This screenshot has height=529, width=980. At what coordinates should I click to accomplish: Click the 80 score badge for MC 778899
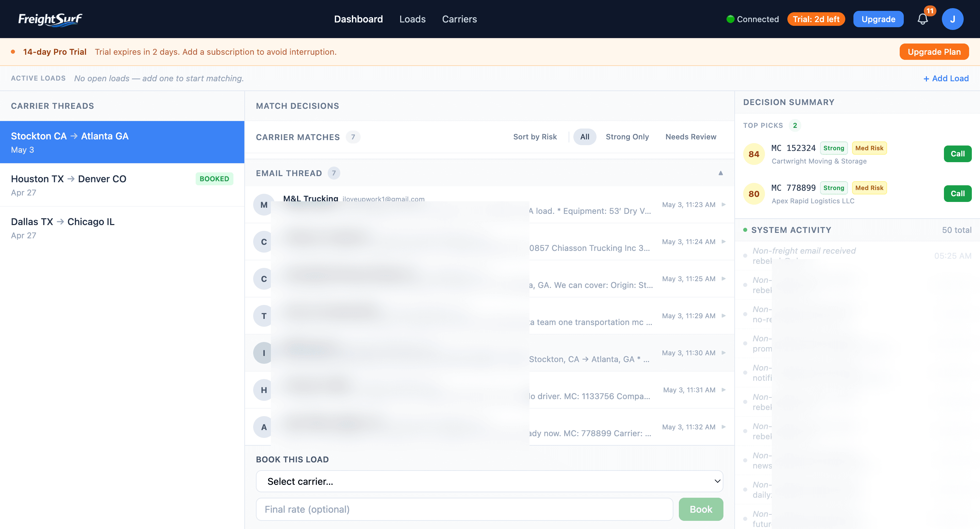click(x=754, y=194)
